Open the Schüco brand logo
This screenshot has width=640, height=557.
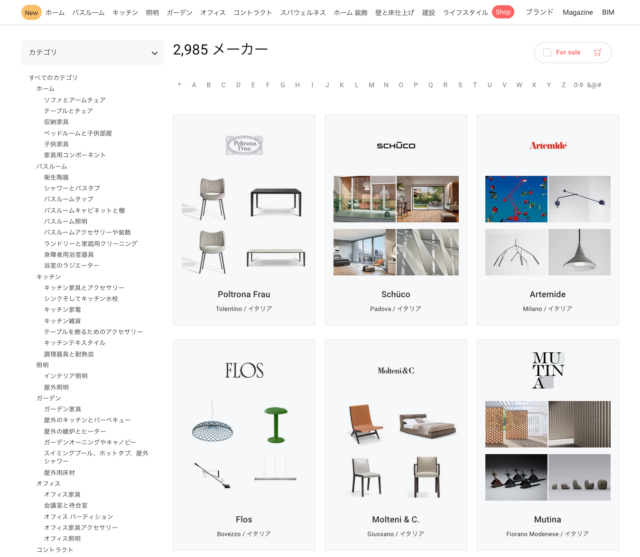396,145
